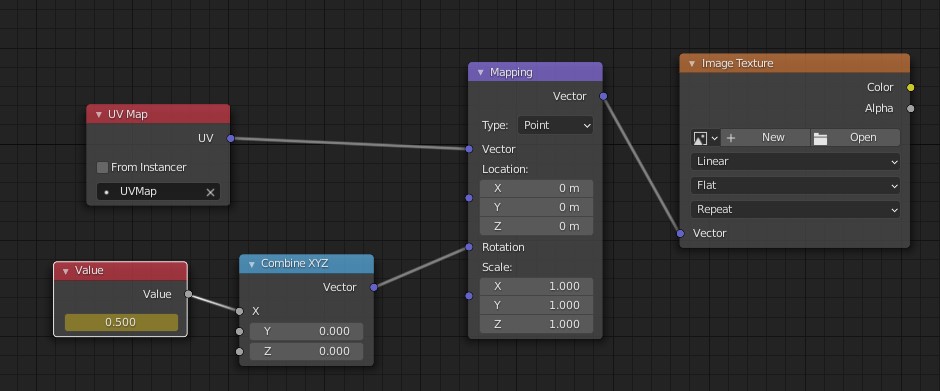The width and height of the screenshot is (940, 391).
Task: Edit Location Y field 0 m
Action: (x=537, y=207)
